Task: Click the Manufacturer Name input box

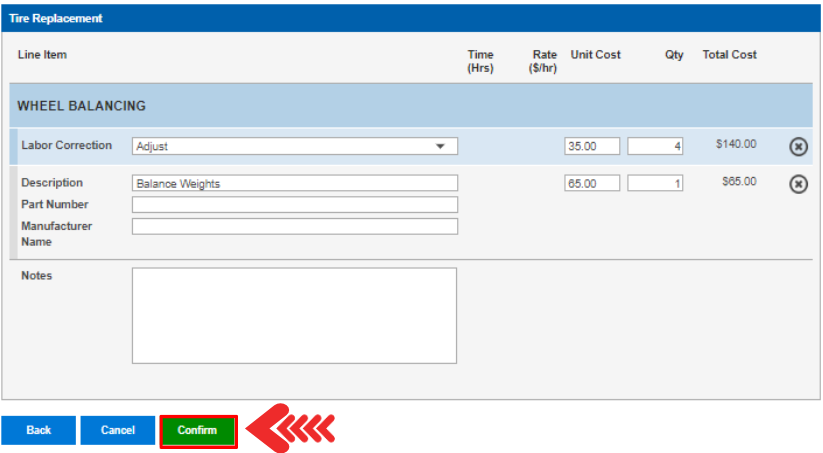Action: tap(294, 226)
